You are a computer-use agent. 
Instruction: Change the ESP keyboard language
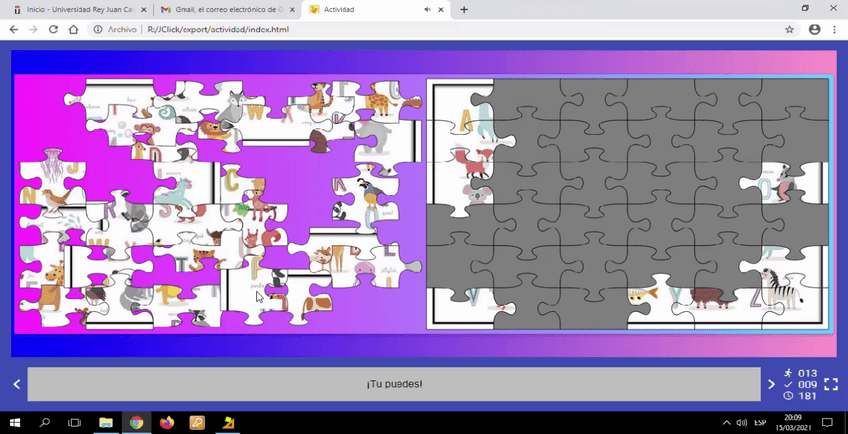point(759,422)
